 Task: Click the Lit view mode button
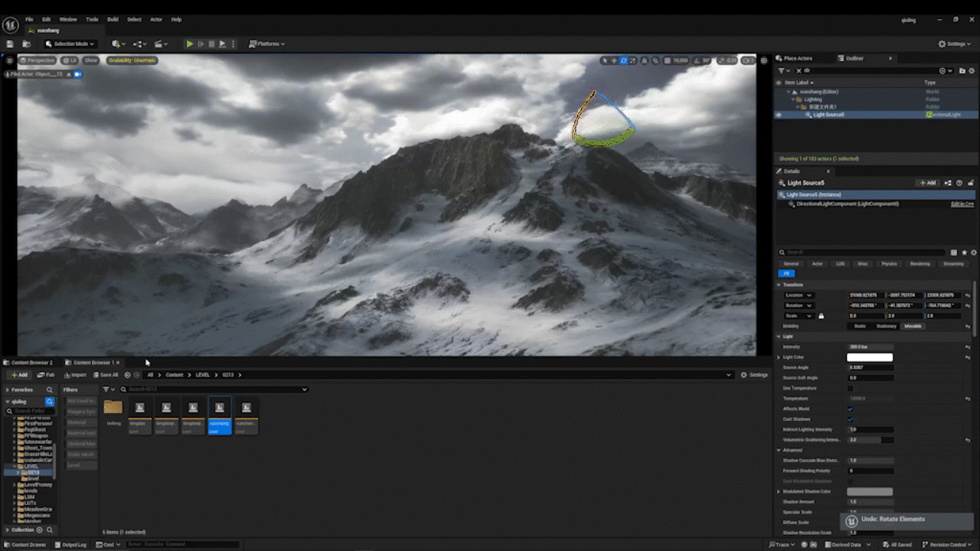(x=70, y=60)
